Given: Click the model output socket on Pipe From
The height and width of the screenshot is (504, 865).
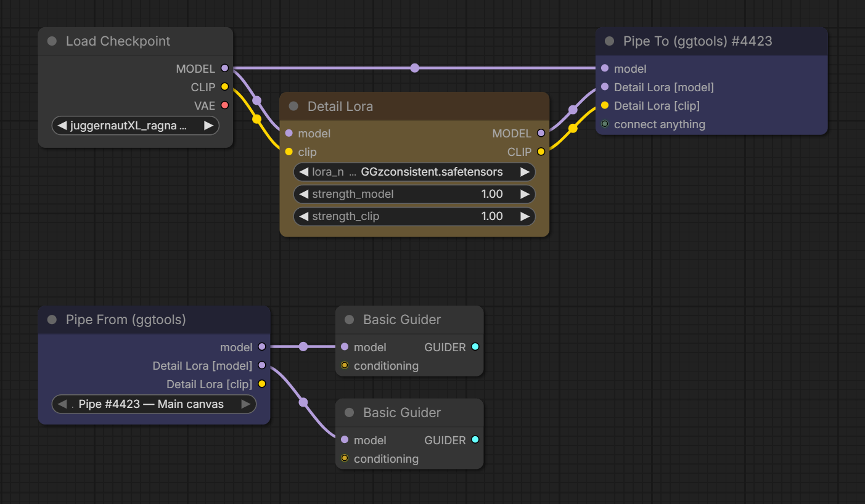Looking at the screenshot, I should point(261,347).
